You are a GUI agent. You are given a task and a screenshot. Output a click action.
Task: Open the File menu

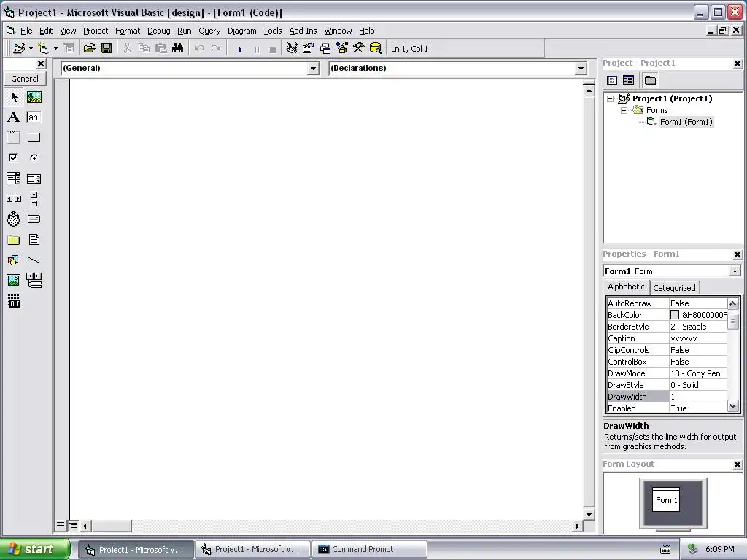click(x=26, y=31)
